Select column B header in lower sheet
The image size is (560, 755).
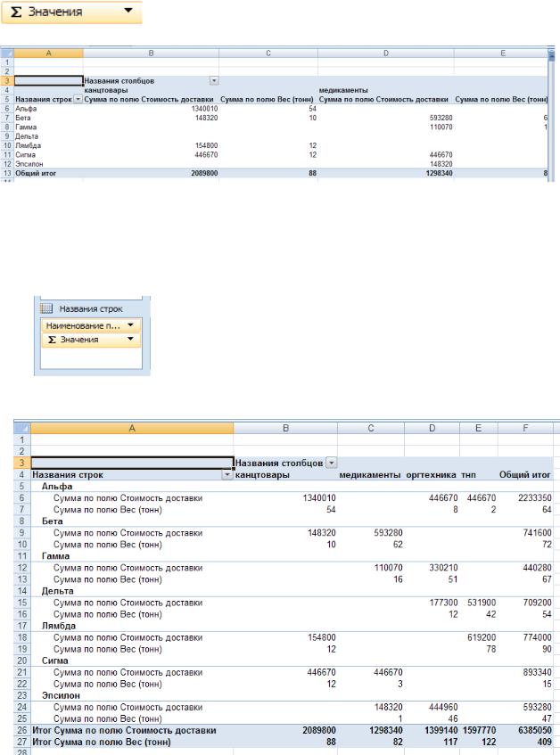click(x=285, y=428)
